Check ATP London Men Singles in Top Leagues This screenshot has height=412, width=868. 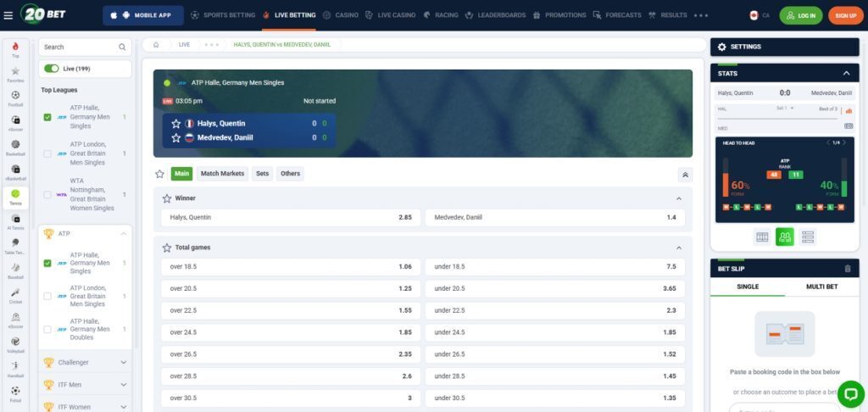[47, 153]
